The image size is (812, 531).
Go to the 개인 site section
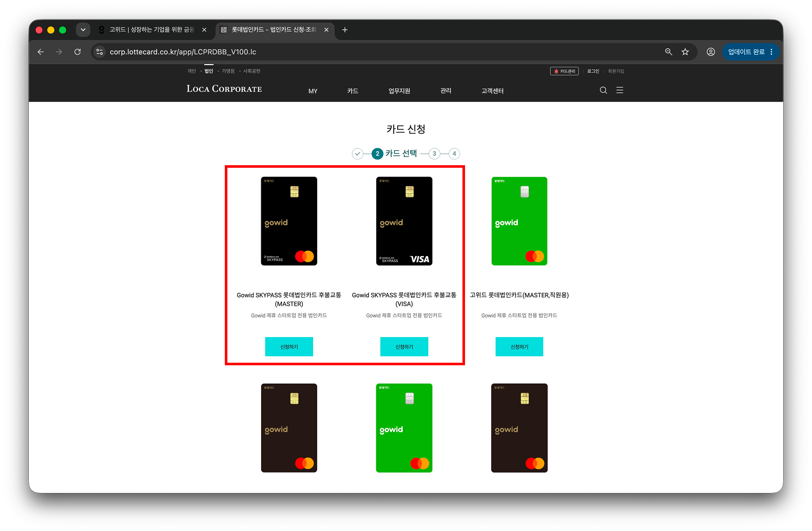coord(191,71)
